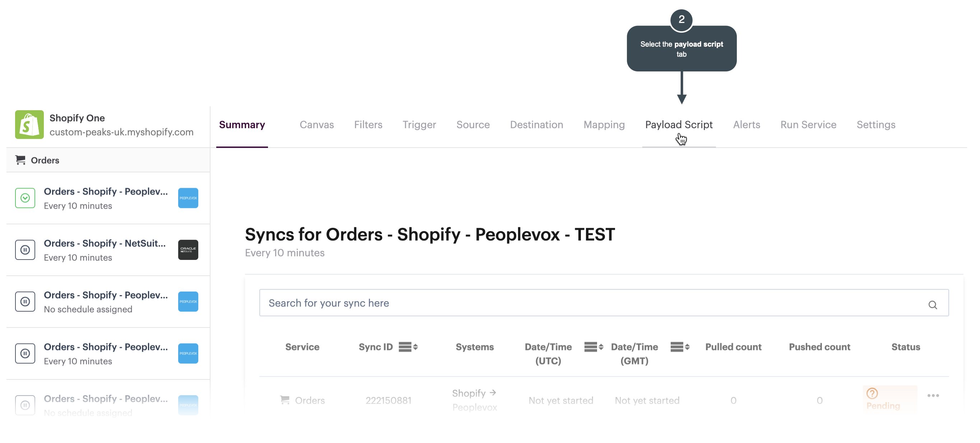Select the Payload Script tab
This screenshot has height=443, width=980.
(x=679, y=125)
